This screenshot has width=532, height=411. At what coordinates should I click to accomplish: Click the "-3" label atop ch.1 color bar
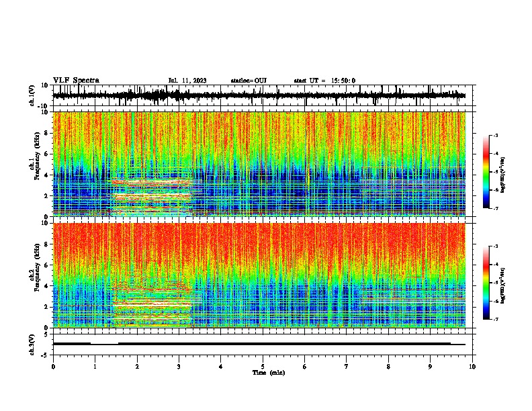496,135
